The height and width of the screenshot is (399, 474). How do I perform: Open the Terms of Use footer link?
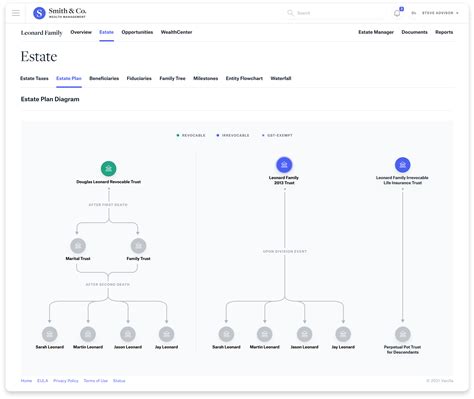96,381
